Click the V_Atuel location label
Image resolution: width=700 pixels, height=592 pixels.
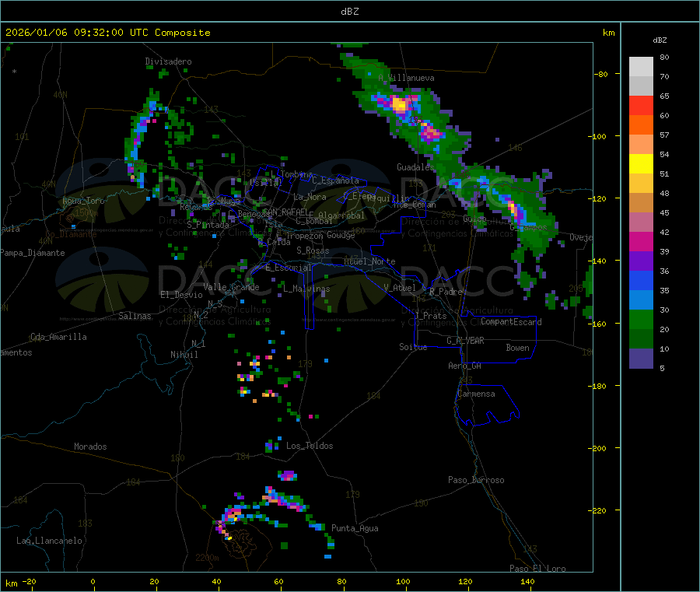[400, 288]
